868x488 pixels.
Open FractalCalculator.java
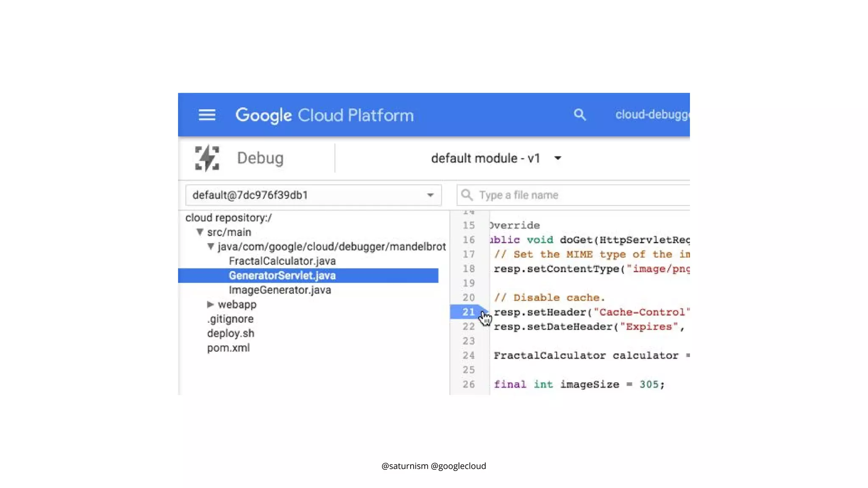(282, 261)
